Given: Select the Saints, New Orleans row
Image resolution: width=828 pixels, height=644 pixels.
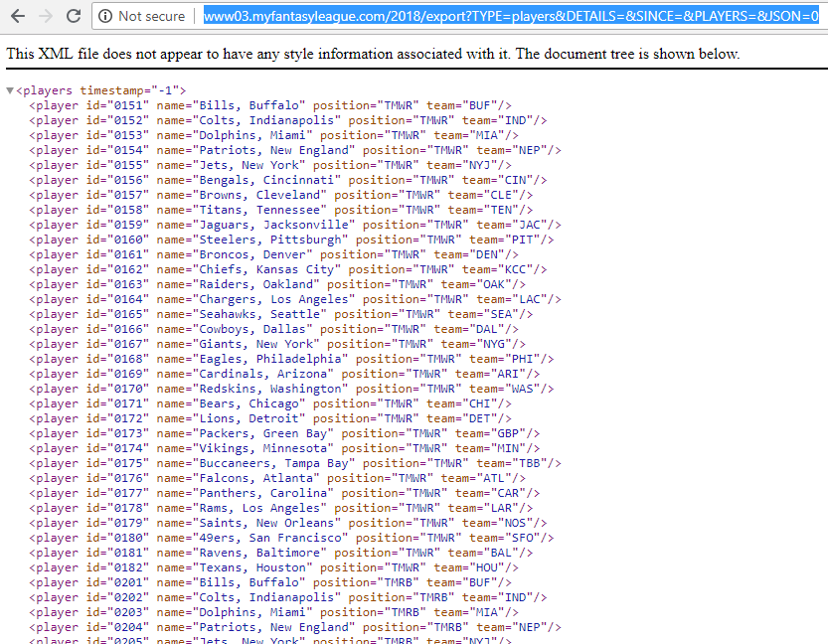Looking at the screenshot, I should click(x=288, y=523).
